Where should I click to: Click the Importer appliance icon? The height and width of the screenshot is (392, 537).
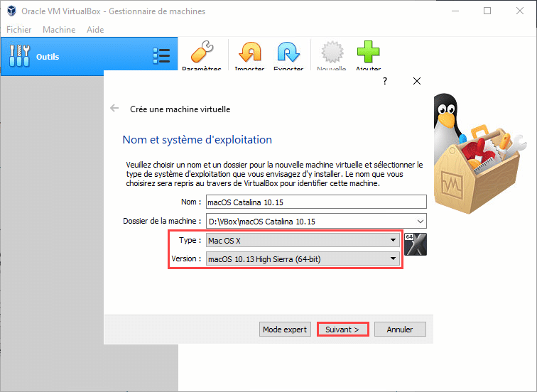249,52
